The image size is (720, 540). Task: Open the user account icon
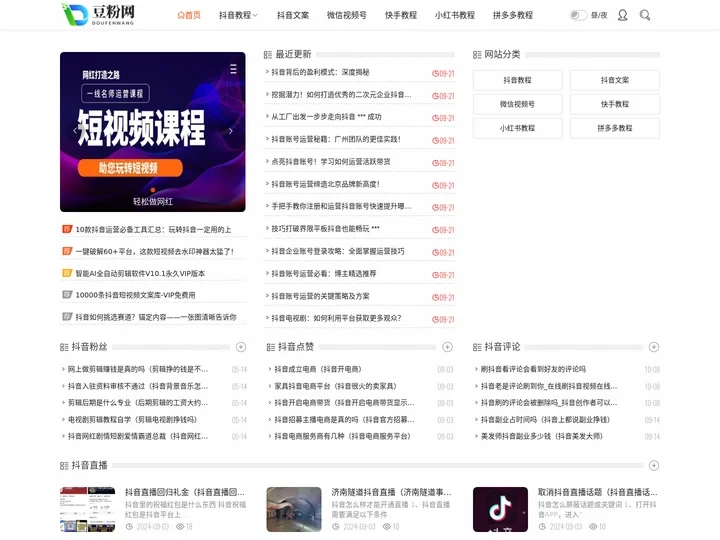pyautogui.click(x=622, y=15)
